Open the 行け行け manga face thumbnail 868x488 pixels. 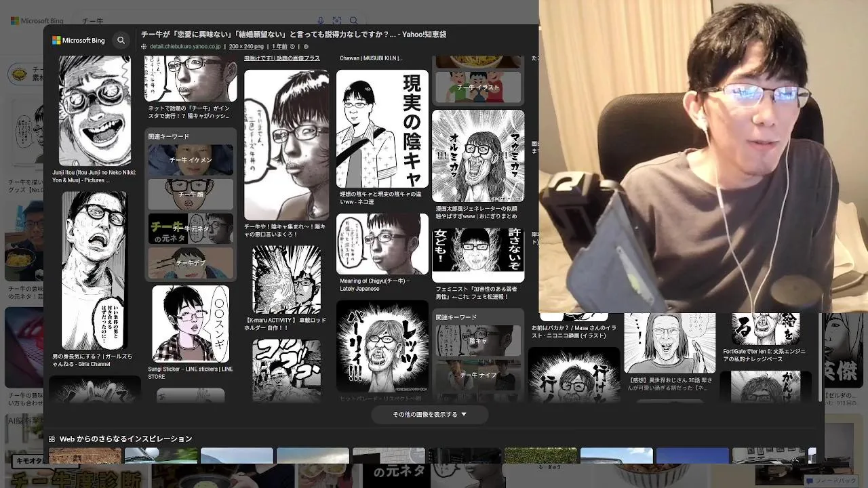[x=574, y=375]
